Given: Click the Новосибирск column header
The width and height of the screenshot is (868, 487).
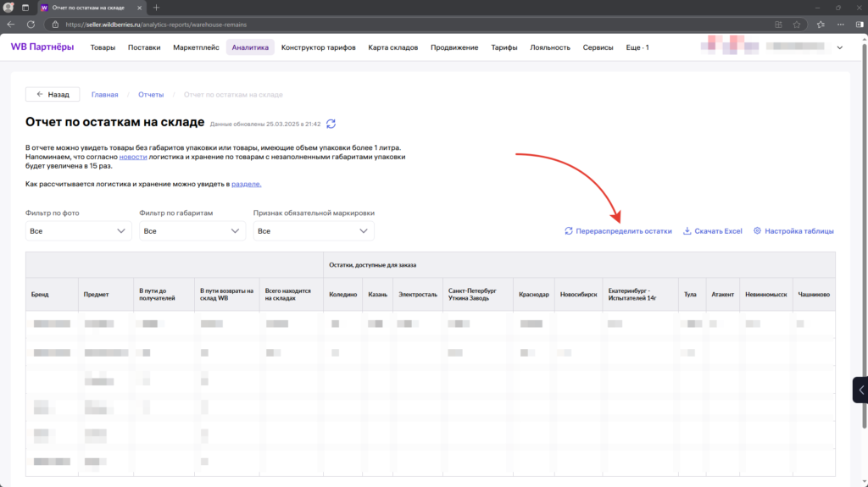Looking at the screenshot, I should point(578,295).
